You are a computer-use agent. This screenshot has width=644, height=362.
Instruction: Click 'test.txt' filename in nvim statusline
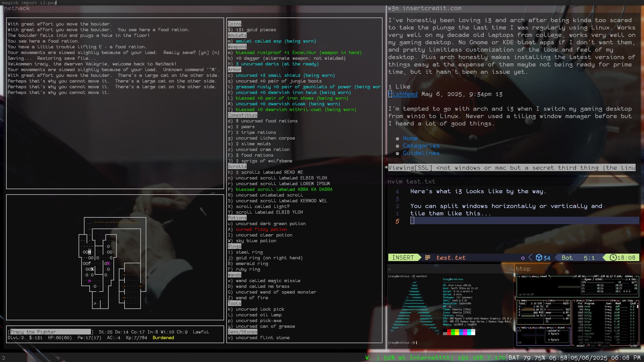pos(451,258)
